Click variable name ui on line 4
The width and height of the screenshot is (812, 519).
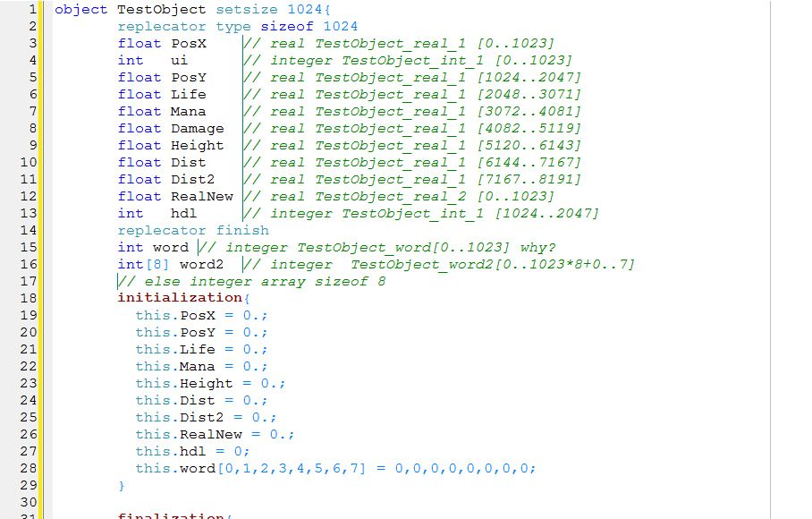[179, 61]
